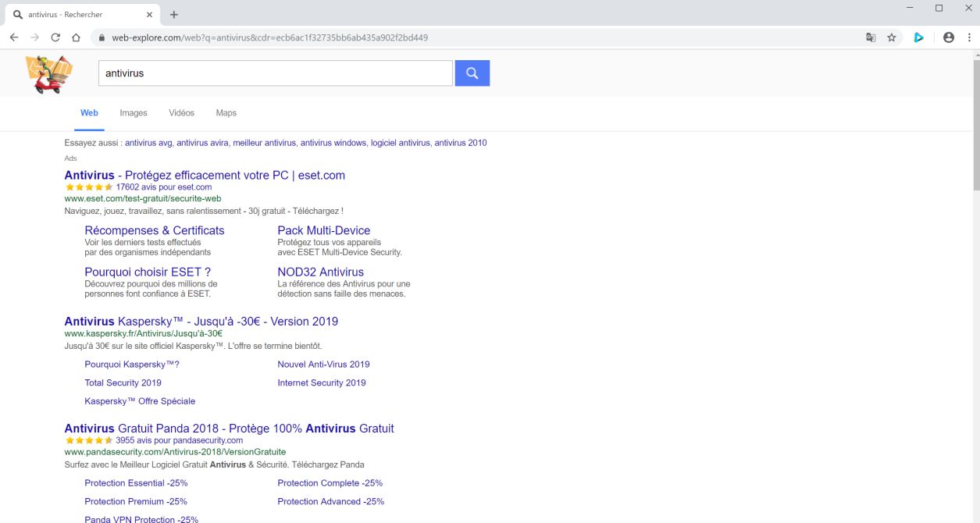980x523 pixels.
Task: Click the pandasecurity.com star rating
Action: pos(89,440)
